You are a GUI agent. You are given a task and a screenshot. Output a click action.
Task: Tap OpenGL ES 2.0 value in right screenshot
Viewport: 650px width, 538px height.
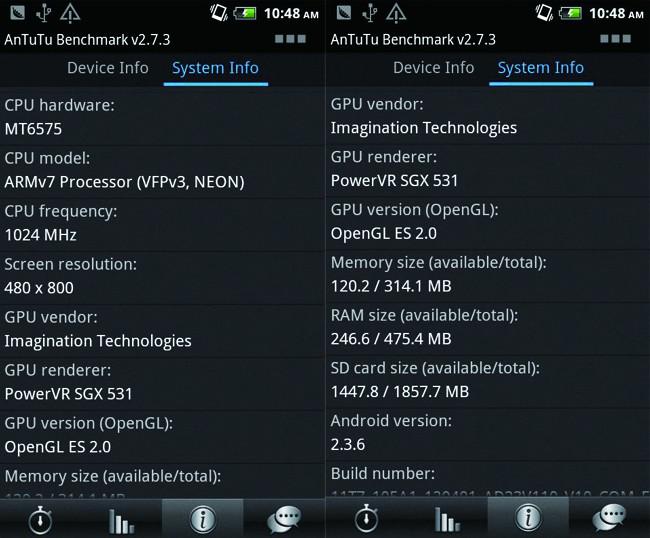coord(384,233)
